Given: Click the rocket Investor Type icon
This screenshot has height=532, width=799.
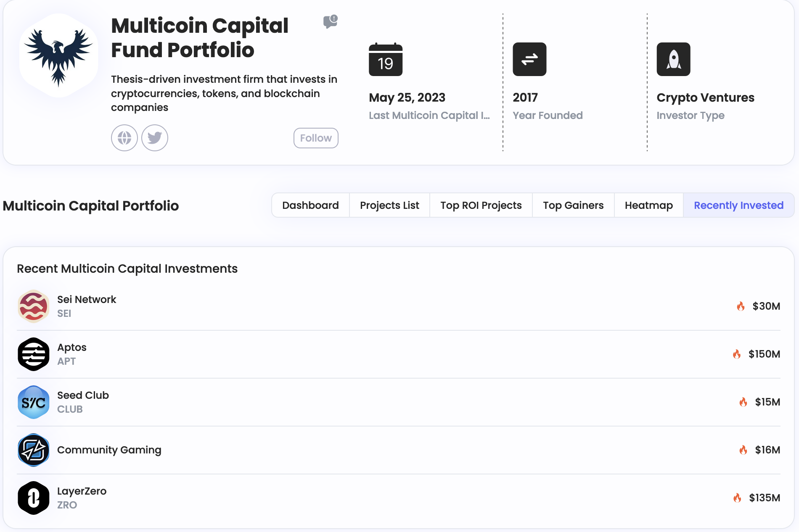Looking at the screenshot, I should coord(673,59).
